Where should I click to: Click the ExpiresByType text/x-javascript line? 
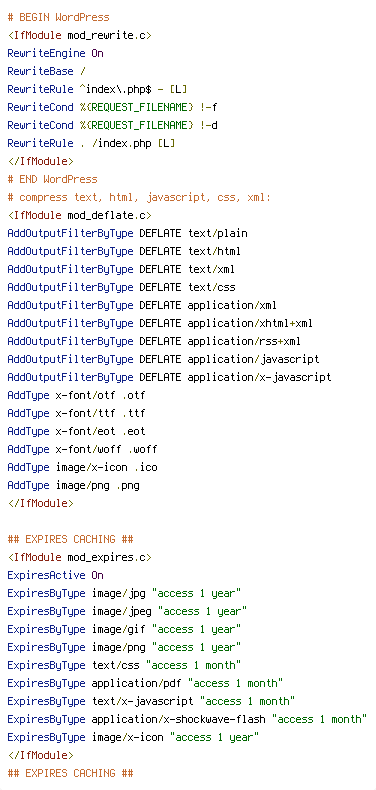tap(151, 703)
